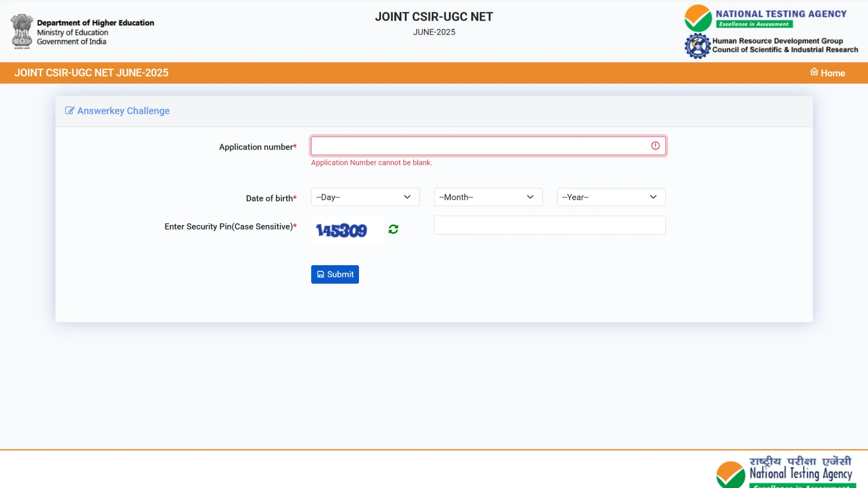Open the Month dropdown
The height and width of the screenshot is (488, 868).
488,197
